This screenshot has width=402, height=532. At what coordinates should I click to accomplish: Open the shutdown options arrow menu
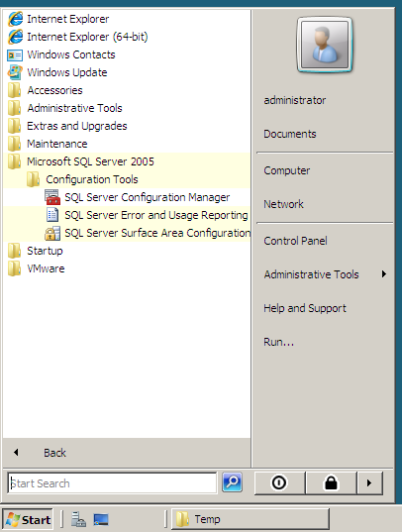click(x=369, y=482)
